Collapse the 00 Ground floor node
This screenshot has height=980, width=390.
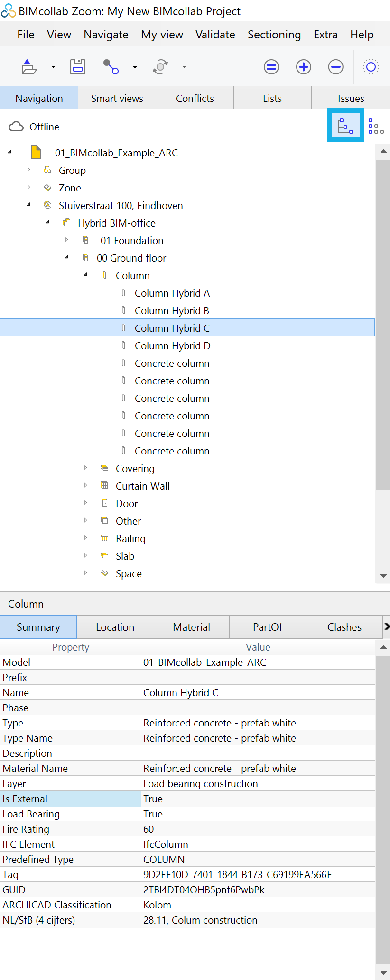tap(66, 257)
